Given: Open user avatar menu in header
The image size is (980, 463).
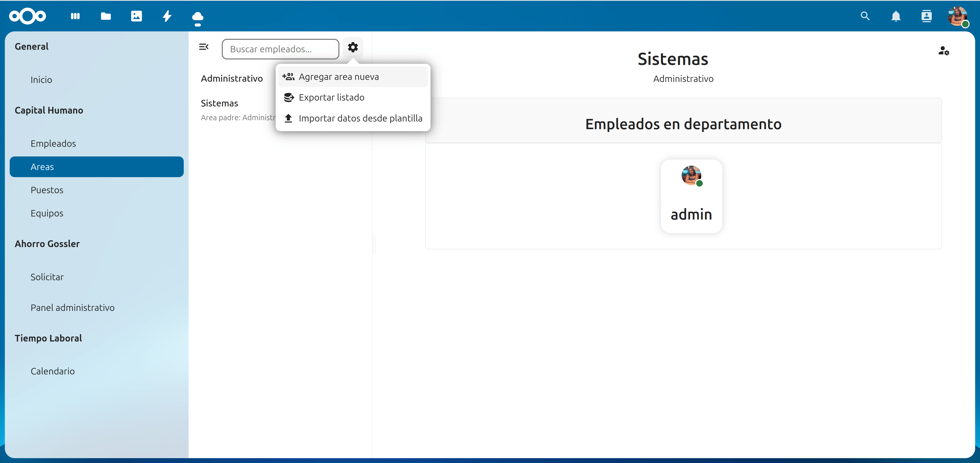Looking at the screenshot, I should [957, 16].
